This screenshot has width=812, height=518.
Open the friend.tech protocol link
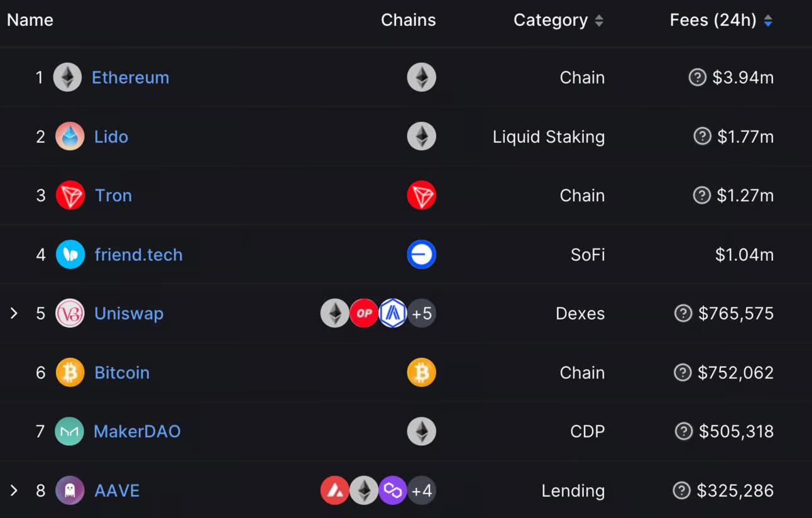[139, 255]
